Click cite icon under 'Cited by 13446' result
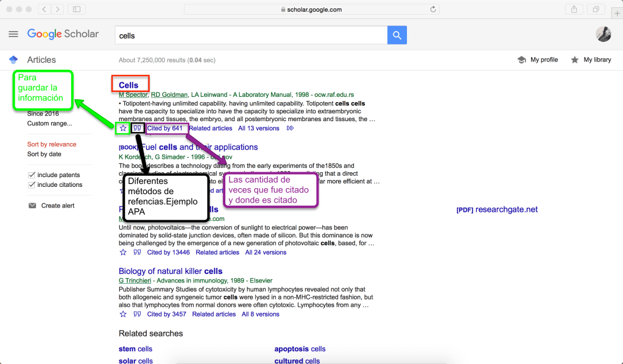This screenshot has height=364, width=623. [137, 252]
